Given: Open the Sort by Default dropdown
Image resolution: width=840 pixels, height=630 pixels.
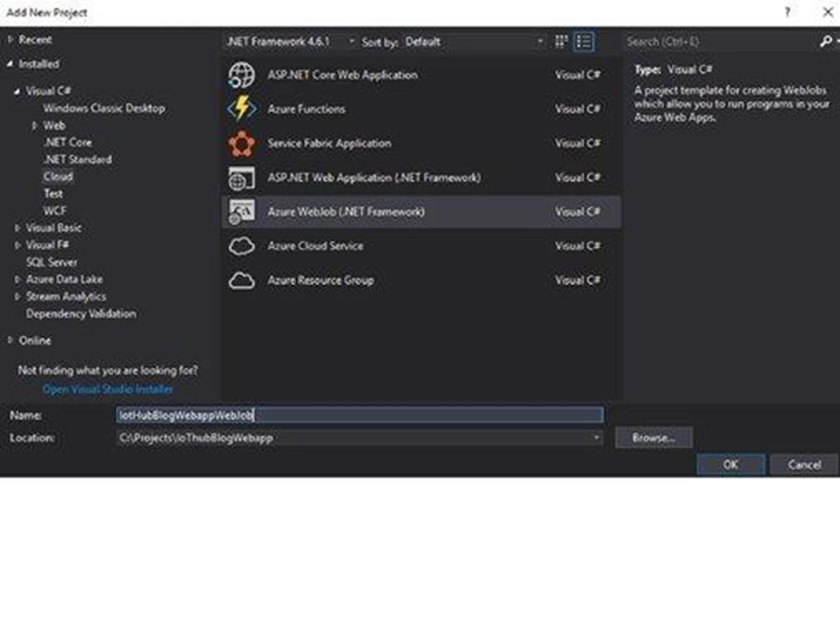Looking at the screenshot, I should click(x=474, y=41).
